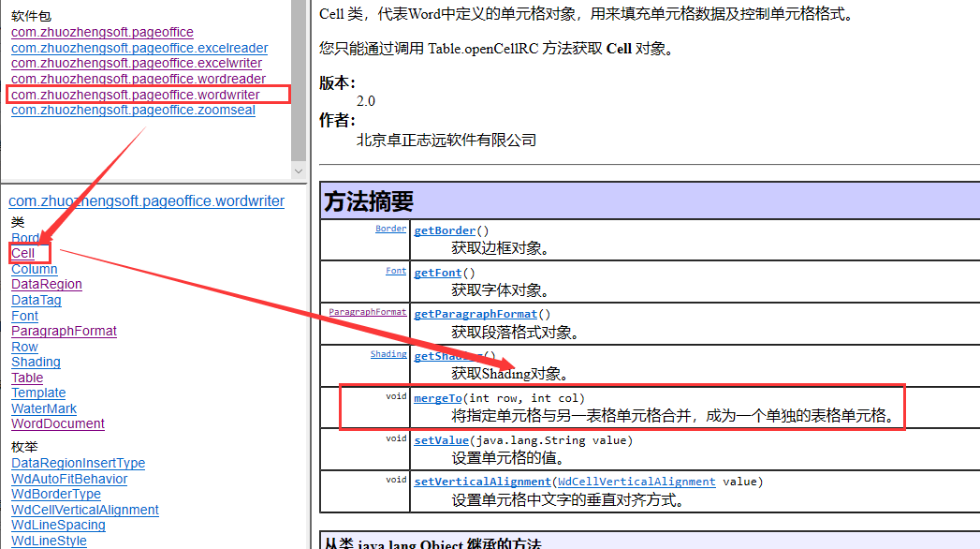Open the DataRegion class link

46,284
